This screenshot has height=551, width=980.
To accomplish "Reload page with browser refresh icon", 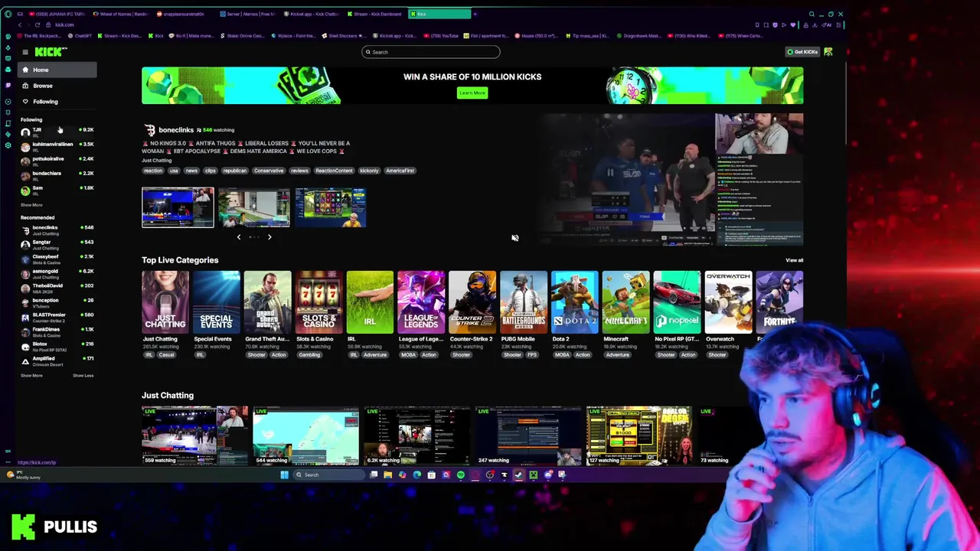I will point(38,24).
